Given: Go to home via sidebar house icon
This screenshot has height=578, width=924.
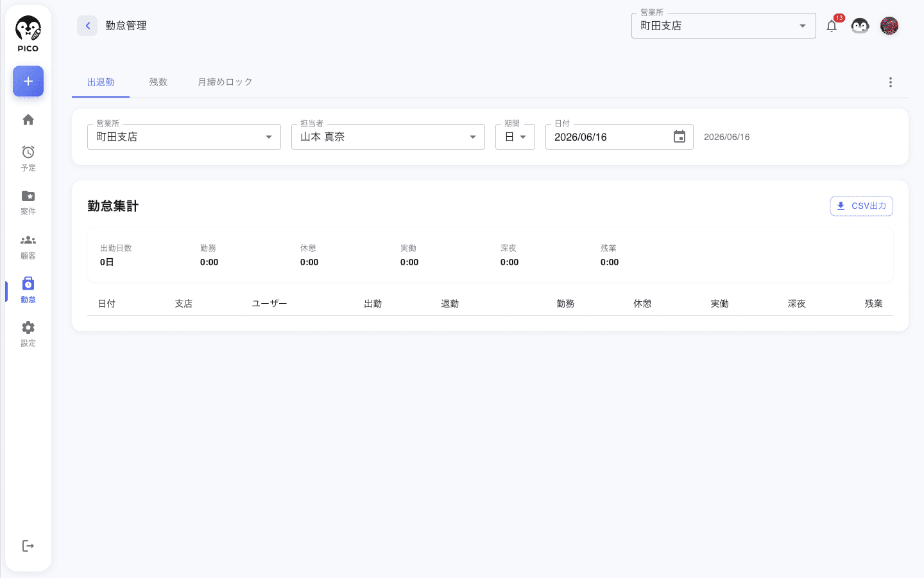Looking at the screenshot, I should click(28, 120).
